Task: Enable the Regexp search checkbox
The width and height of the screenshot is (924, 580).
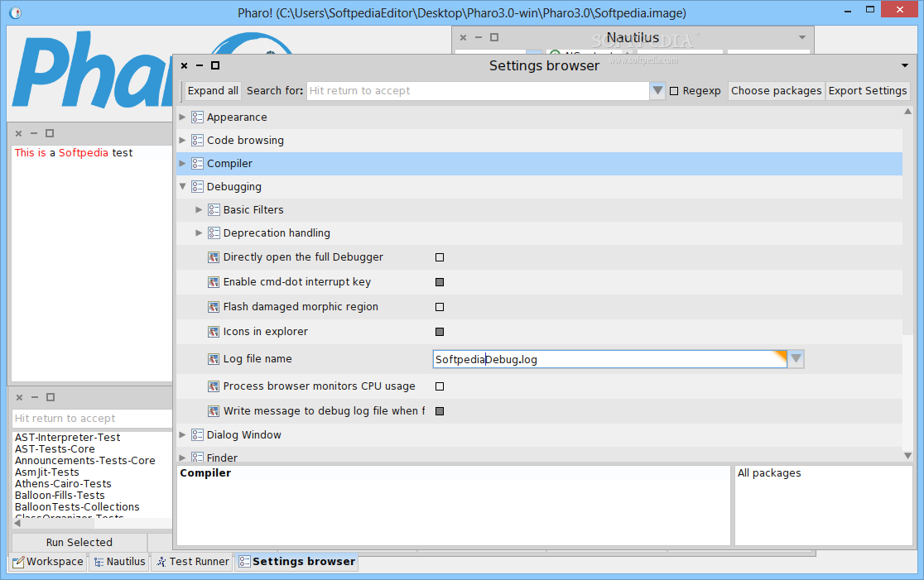Action: [x=674, y=91]
